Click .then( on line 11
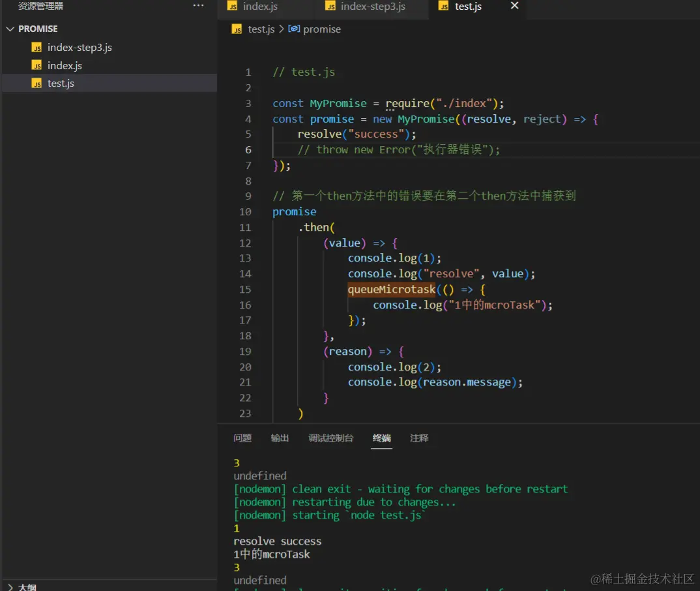Image resolution: width=700 pixels, height=591 pixels. (x=317, y=228)
